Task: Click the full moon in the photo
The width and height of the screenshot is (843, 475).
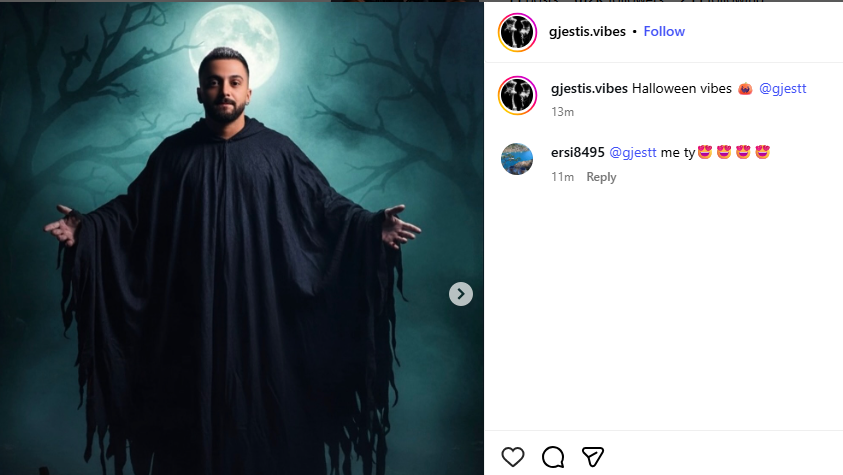Action: 235,46
